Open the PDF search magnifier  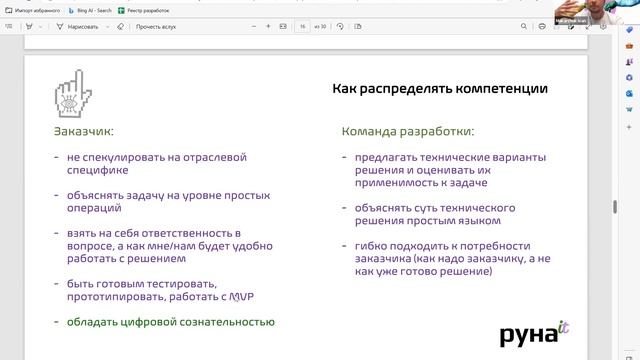point(524,27)
